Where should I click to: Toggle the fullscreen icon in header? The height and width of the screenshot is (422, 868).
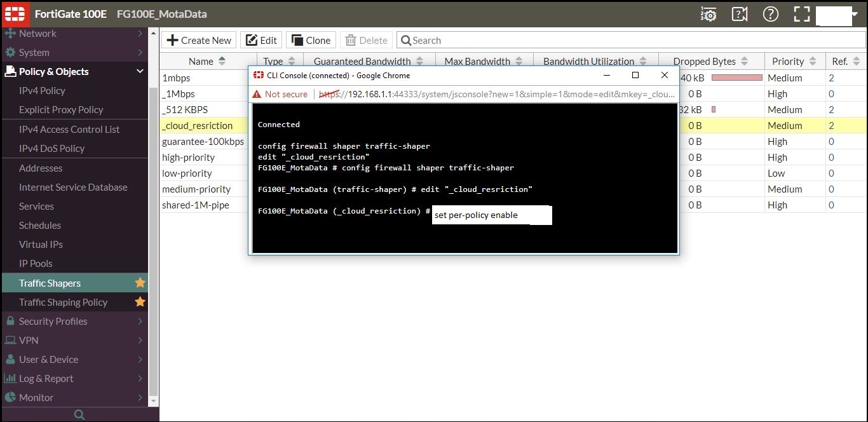click(x=803, y=14)
